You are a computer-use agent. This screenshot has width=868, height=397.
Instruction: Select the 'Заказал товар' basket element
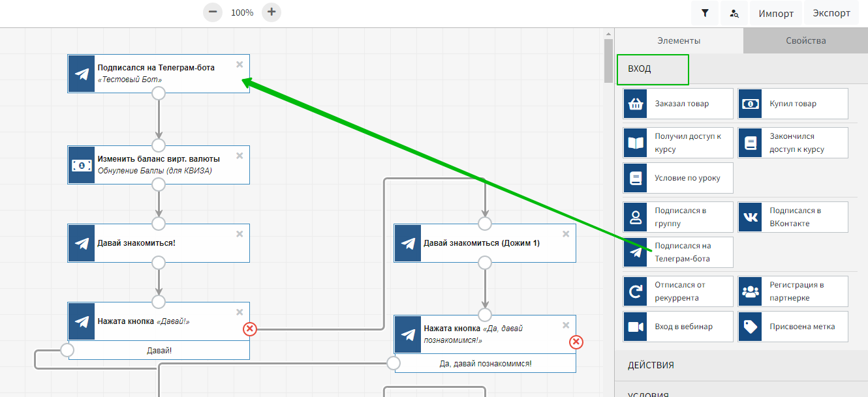(677, 104)
